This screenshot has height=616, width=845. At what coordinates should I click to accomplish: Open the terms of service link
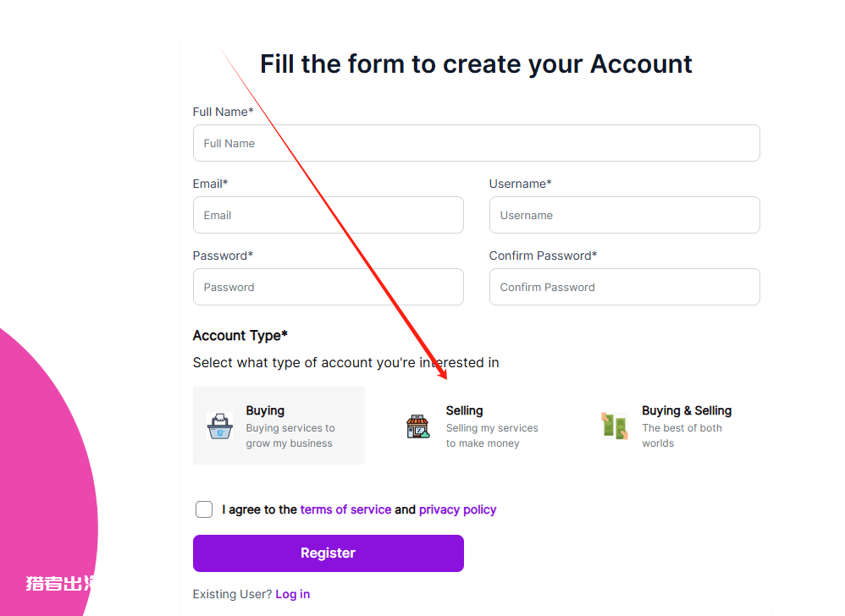tap(345, 509)
